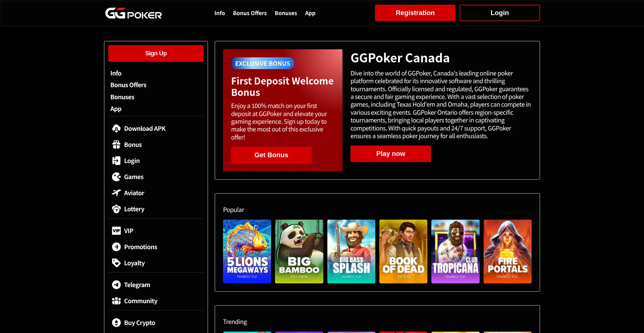
Task: Select Bonus Offers in the sidebar menu
Action: (128, 85)
